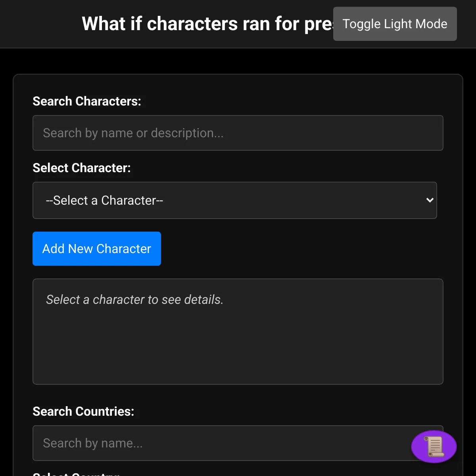
Task: Focus the Search Countries input field
Action: click(x=238, y=443)
